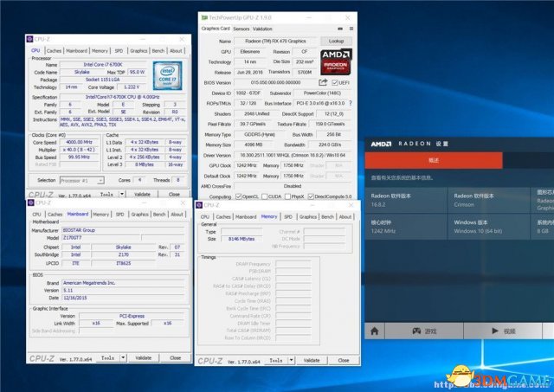Click Validate in the CPU-Z processor window
Screen dimensions: 554x392
(x=142, y=194)
